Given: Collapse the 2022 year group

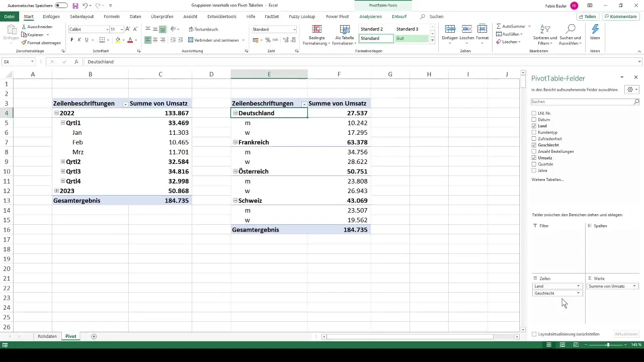Looking at the screenshot, I should point(56,114).
